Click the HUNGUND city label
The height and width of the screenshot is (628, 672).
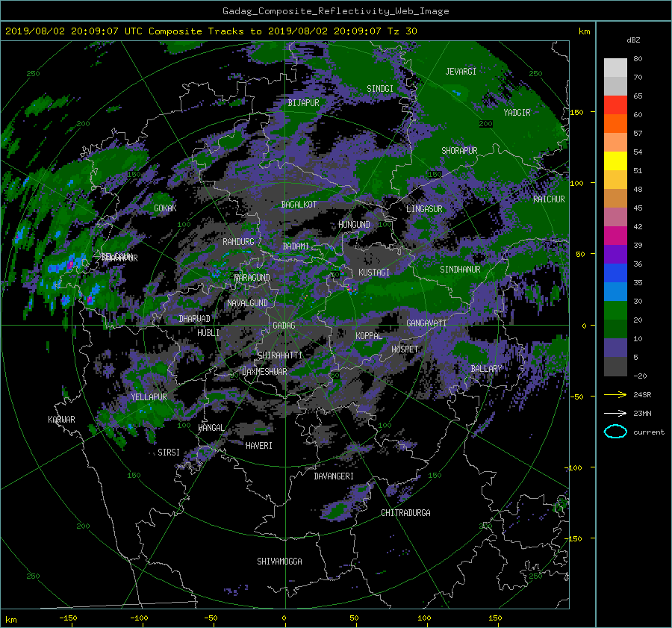coord(354,225)
